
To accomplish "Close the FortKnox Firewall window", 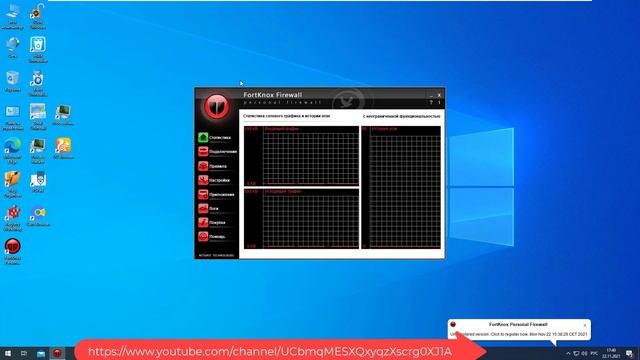I will click(439, 95).
